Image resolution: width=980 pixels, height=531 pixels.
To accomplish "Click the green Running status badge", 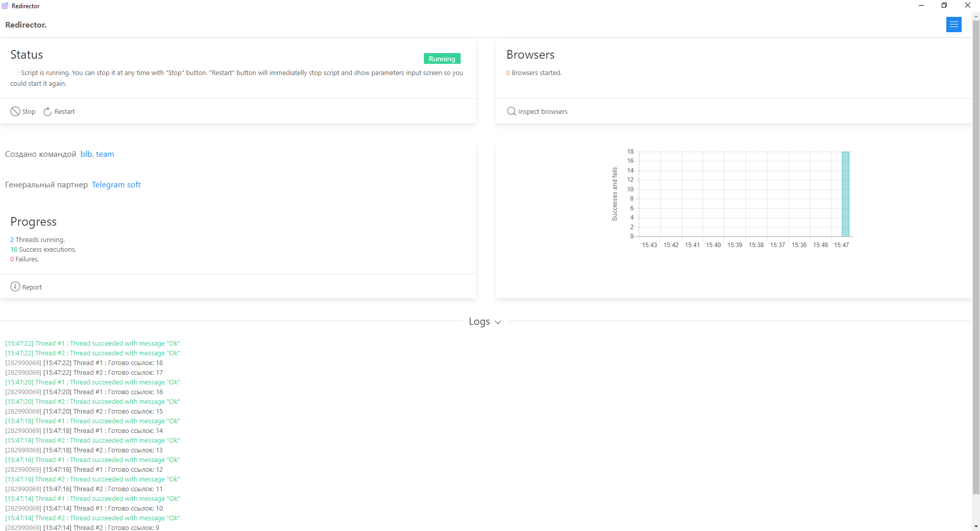I will [x=442, y=59].
